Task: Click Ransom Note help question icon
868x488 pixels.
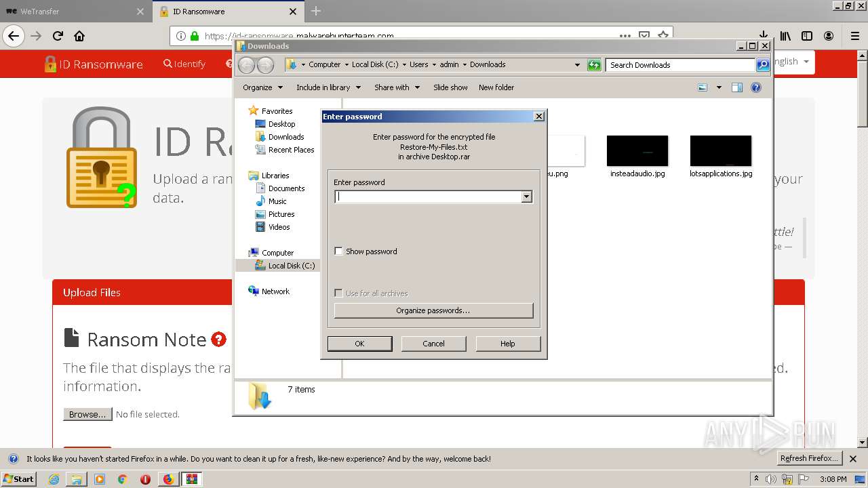Action: 218,339
